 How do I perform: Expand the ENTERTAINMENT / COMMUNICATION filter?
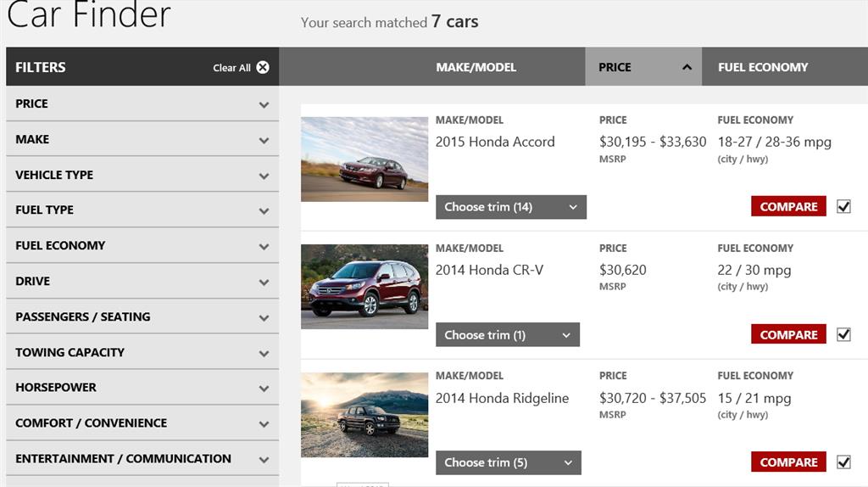coord(142,458)
